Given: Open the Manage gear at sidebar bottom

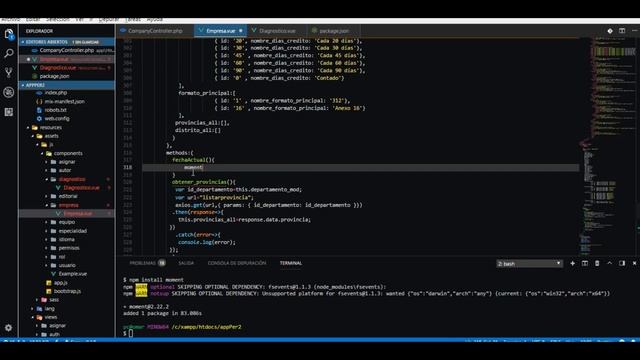Looking at the screenshot, I should (x=9, y=327).
